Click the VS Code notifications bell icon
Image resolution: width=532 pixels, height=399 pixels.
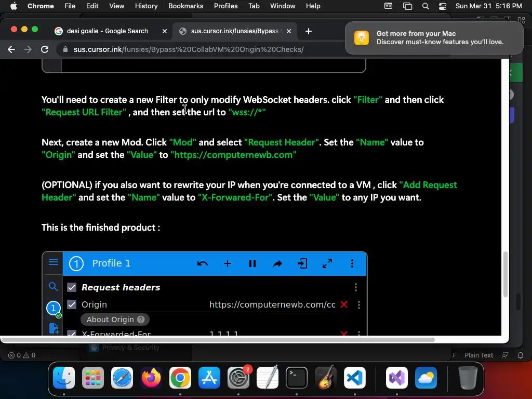point(521,355)
